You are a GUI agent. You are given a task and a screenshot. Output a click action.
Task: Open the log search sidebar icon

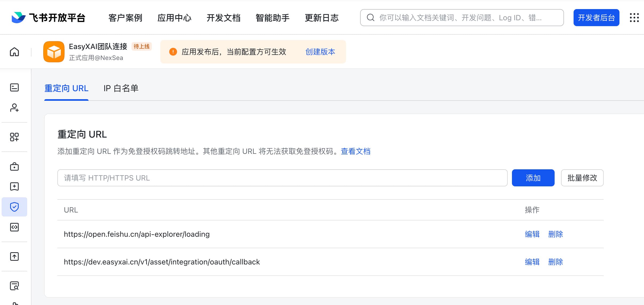pyautogui.click(x=14, y=286)
